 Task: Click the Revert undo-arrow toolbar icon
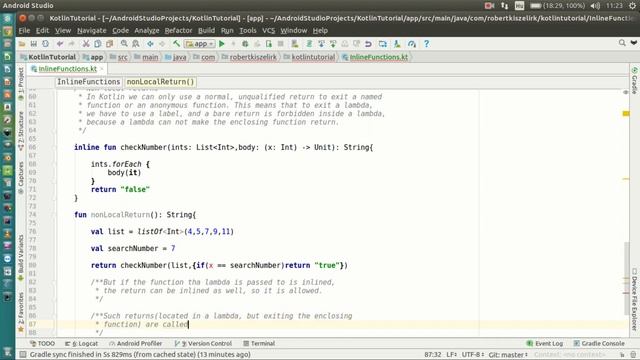point(368,44)
